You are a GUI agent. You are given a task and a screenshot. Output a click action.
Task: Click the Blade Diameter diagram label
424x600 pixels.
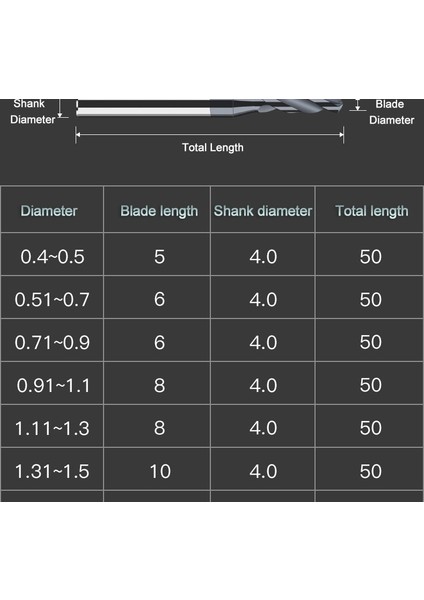pyautogui.click(x=391, y=112)
